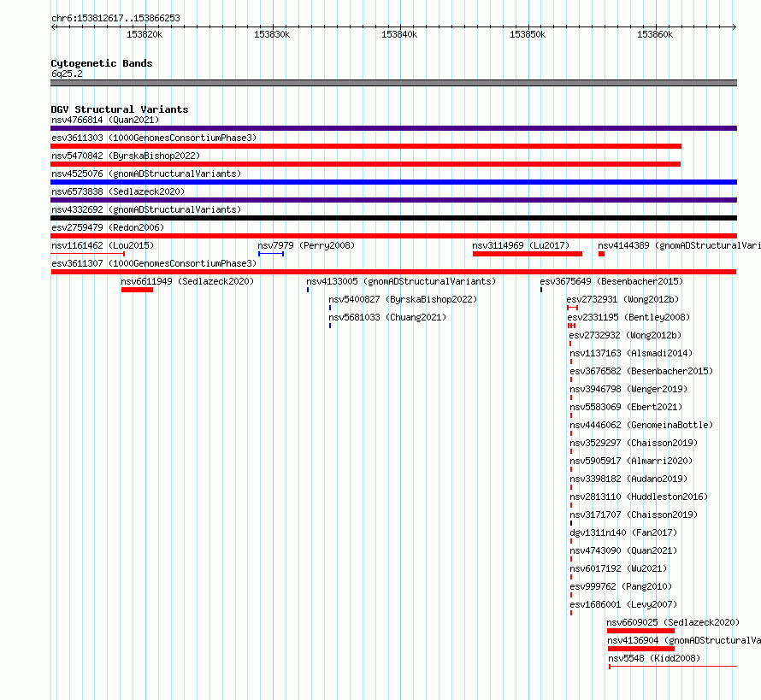Screen dimensions: 761x700
Task: Click the 153830k ruler label
Action: (272, 34)
